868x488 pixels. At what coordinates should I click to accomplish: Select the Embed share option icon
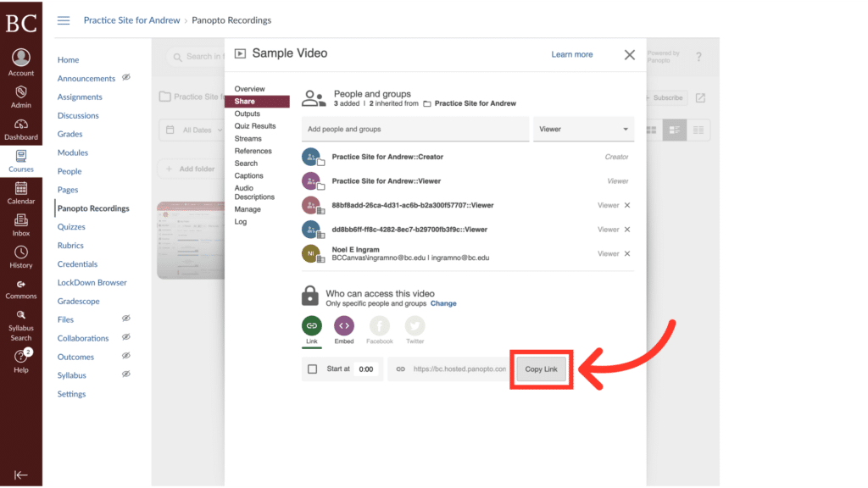[x=344, y=325]
